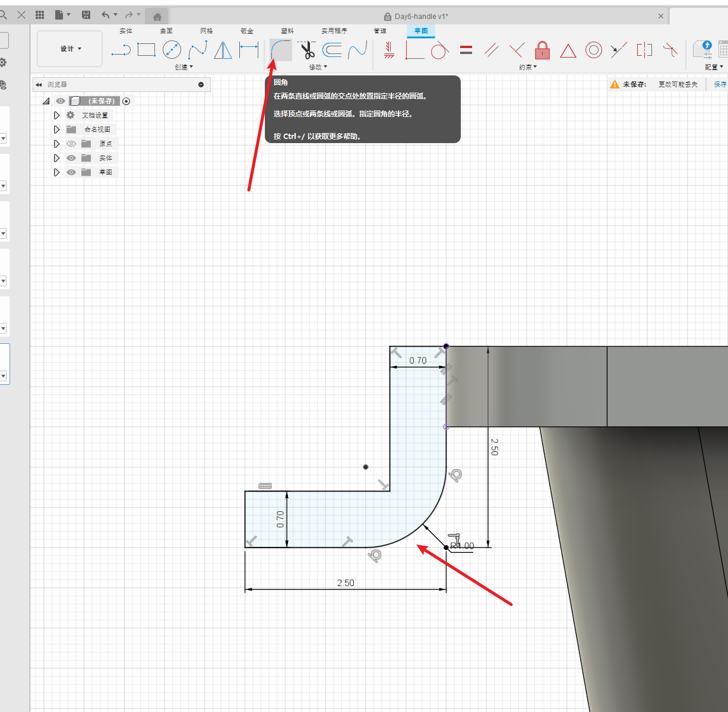Switch to the 曲面 surface tab
This screenshot has width=728, height=712.
tap(166, 31)
